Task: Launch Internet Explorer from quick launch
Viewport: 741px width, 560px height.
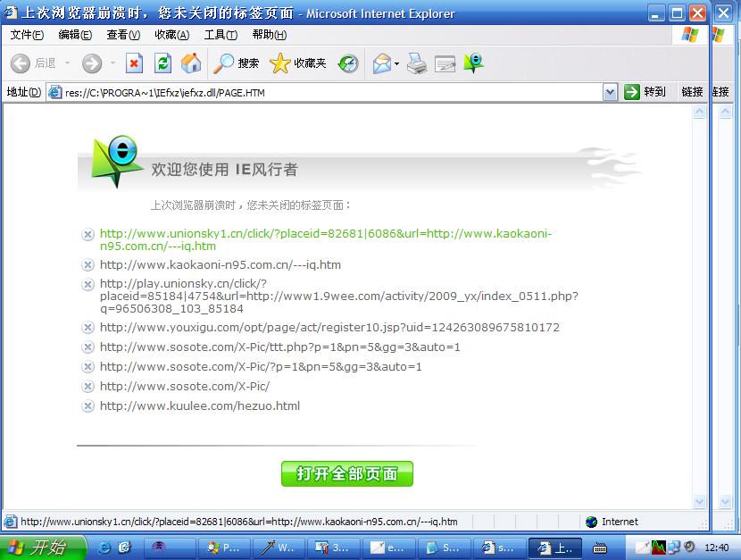Action: coord(104,547)
